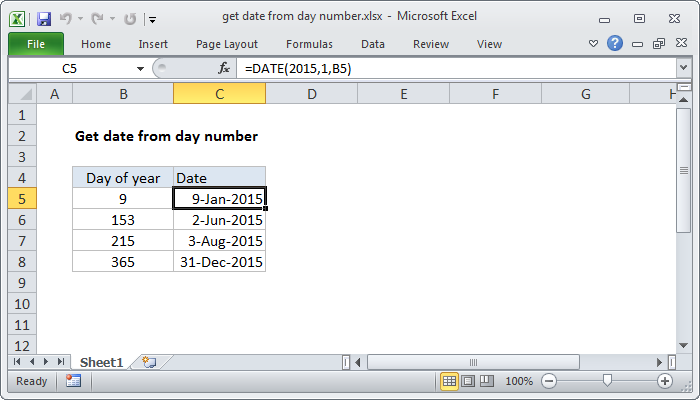Select the cell containing 215

pos(123,241)
